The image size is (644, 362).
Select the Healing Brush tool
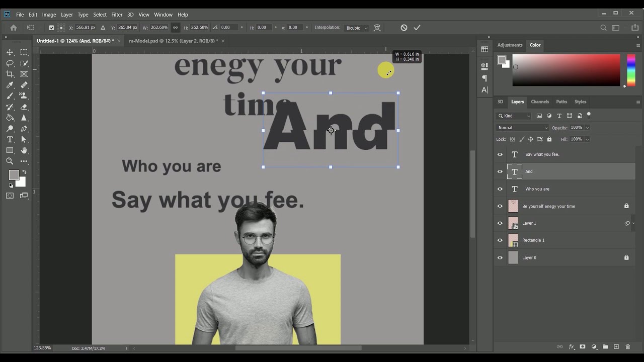(x=24, y=85)
